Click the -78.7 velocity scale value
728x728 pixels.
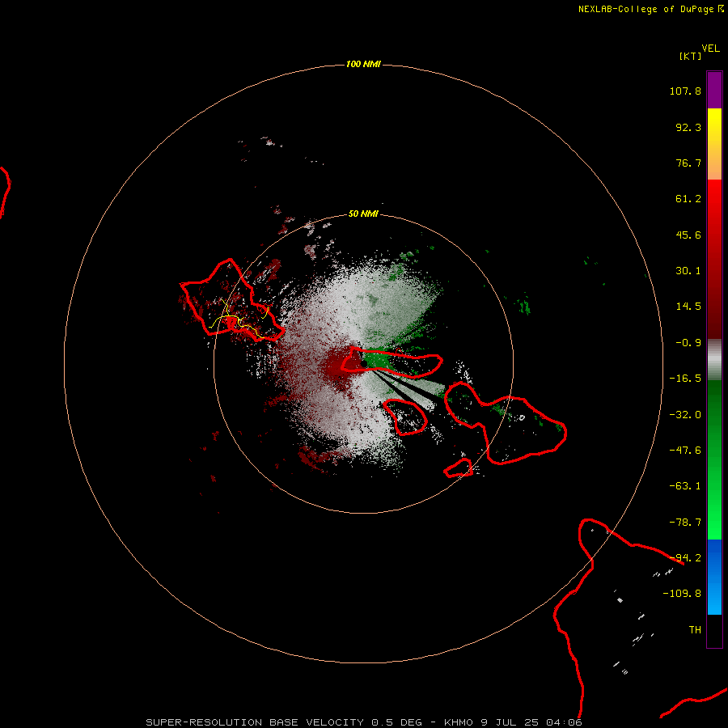[685, 523]
